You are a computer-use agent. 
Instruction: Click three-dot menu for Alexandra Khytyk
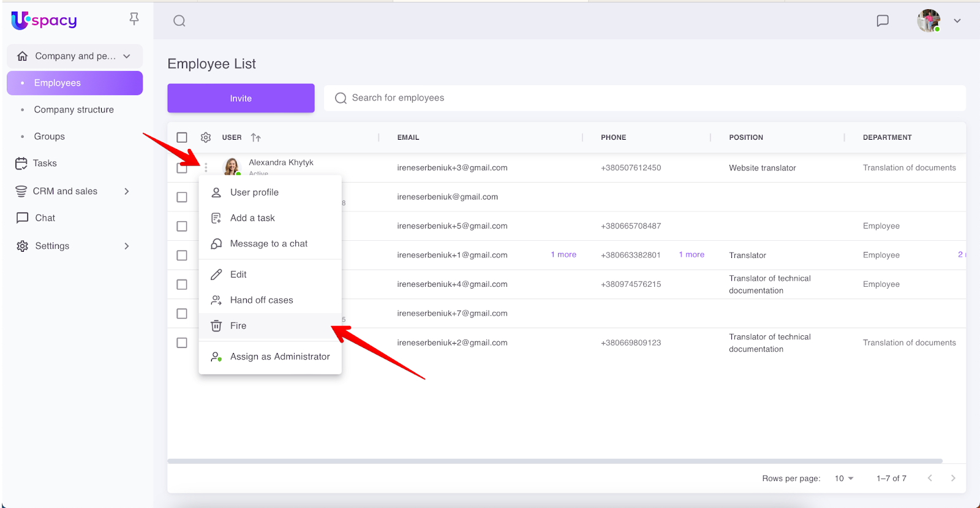pos(206,167)
